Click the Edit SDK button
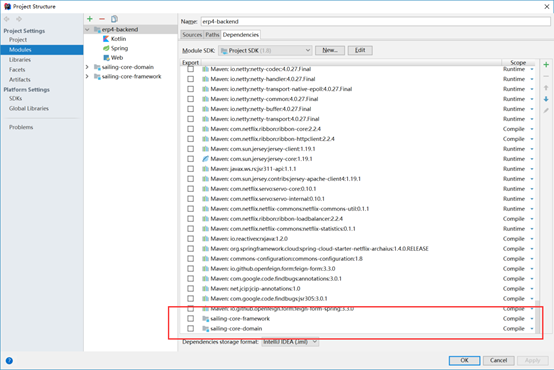Viewport: 554px width, 370px height. click(x=360, y=50)
